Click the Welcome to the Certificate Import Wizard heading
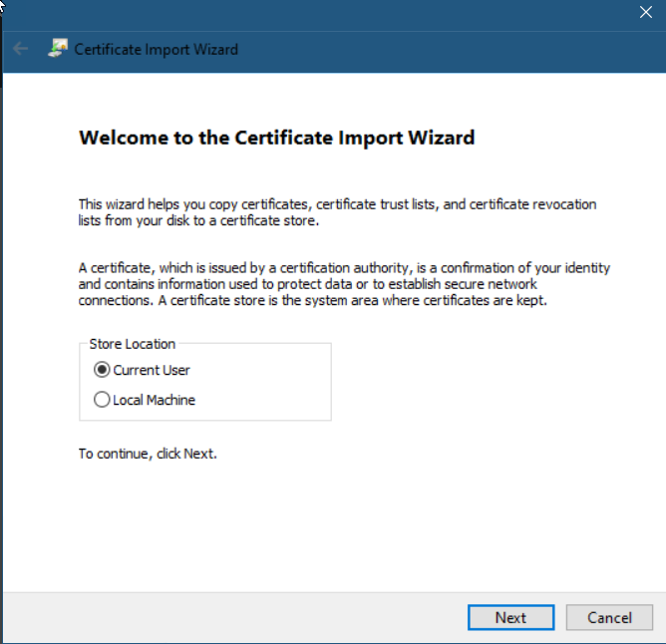The image size is (666, 644). point(276,138)
